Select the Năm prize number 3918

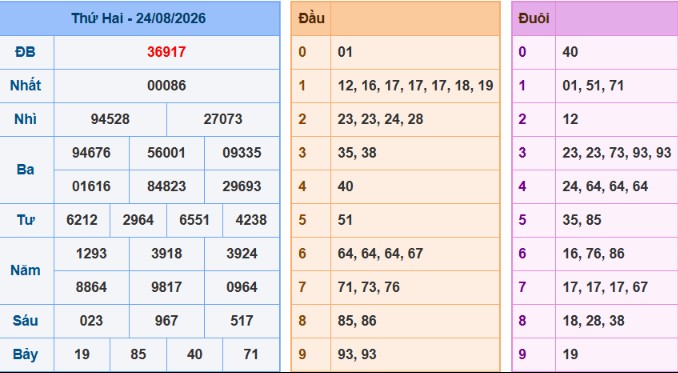166,254
